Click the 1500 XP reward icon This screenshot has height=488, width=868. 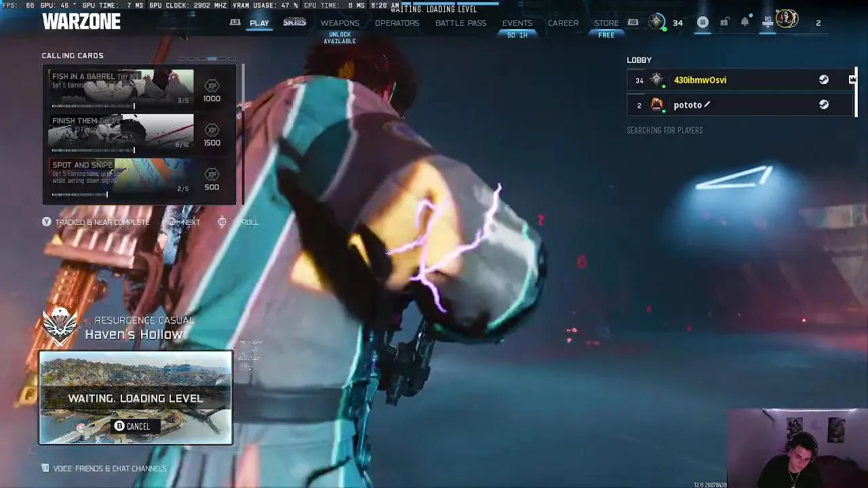click(x=212, y=130)
